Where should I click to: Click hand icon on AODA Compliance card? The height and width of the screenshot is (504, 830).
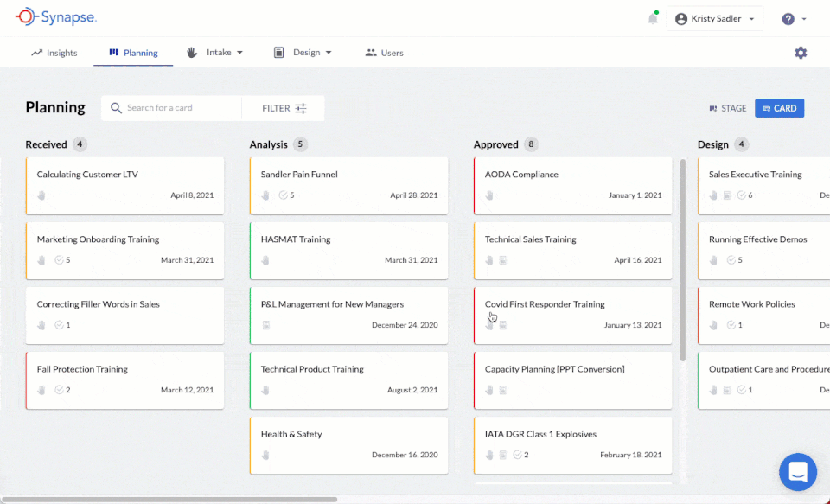coord(489,195)
